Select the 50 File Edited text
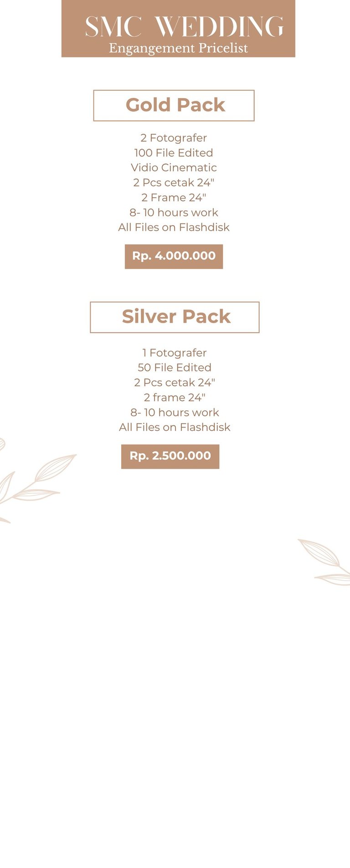Viewport: 350px width, 868px height. click(x=175, y=367)
